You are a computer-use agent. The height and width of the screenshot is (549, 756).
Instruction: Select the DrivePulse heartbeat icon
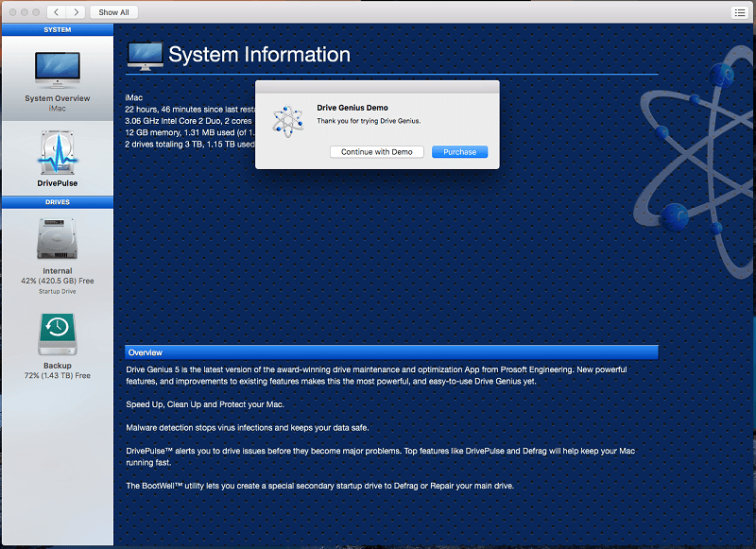coord(58,152)
